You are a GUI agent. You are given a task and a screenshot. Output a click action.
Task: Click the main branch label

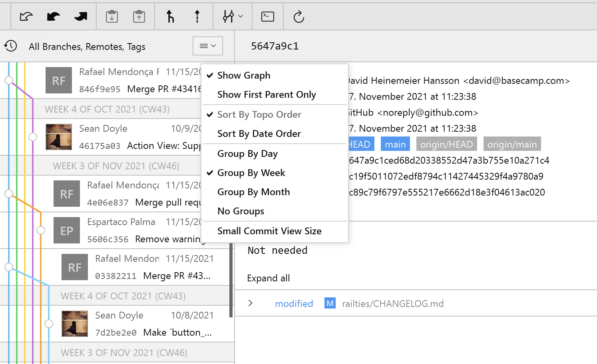click(395, 144)
